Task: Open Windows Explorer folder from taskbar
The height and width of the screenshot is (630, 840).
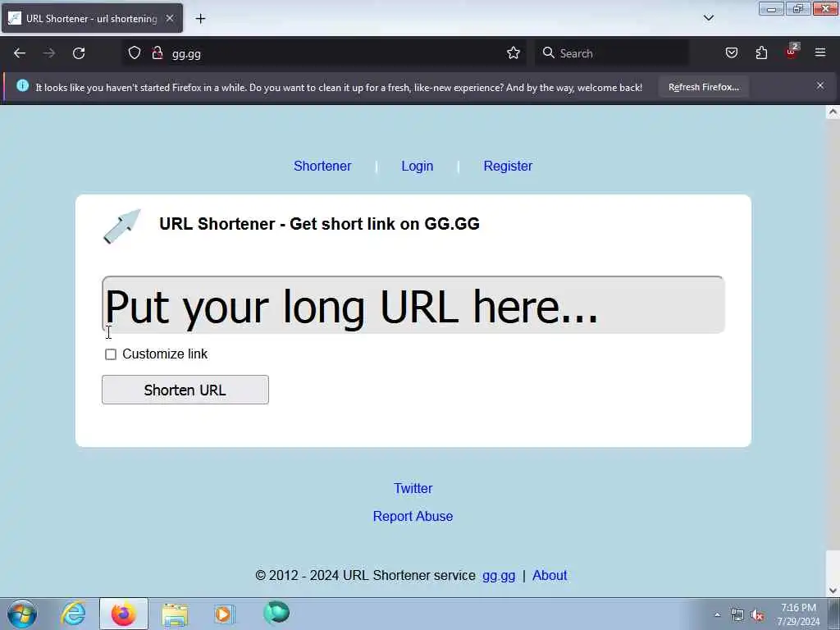Action: [x=175, y=614]
